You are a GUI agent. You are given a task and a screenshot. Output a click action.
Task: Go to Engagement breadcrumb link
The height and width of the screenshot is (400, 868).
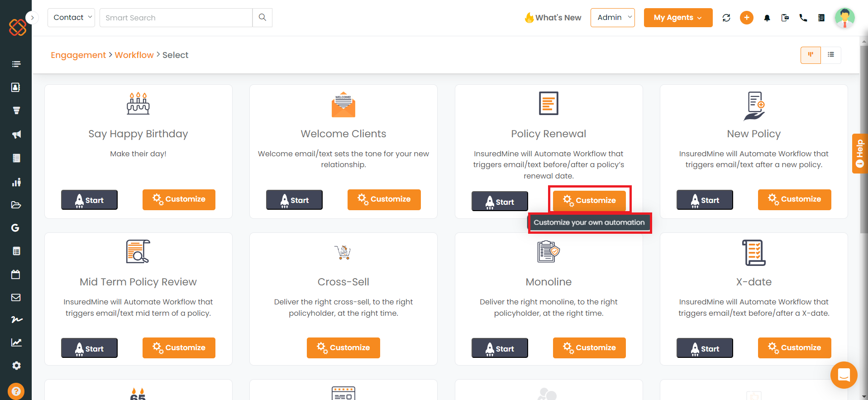click(x=78, y=55)
